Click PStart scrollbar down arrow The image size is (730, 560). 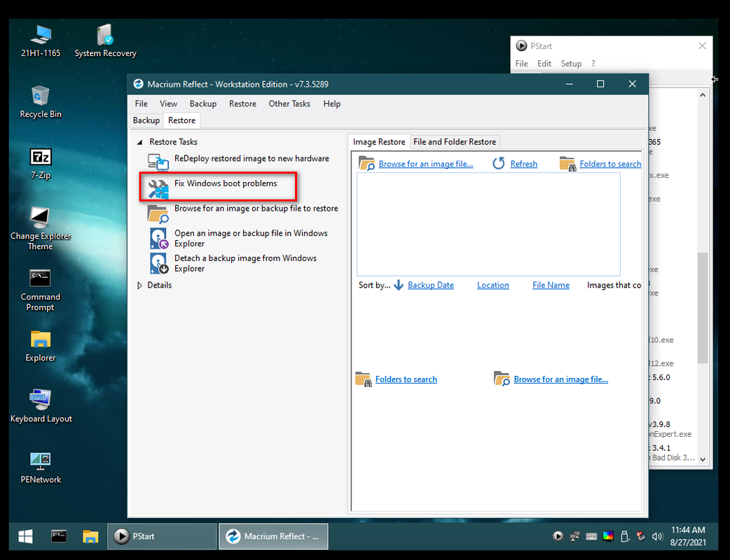pyautogui.click(x=703, y=459)
